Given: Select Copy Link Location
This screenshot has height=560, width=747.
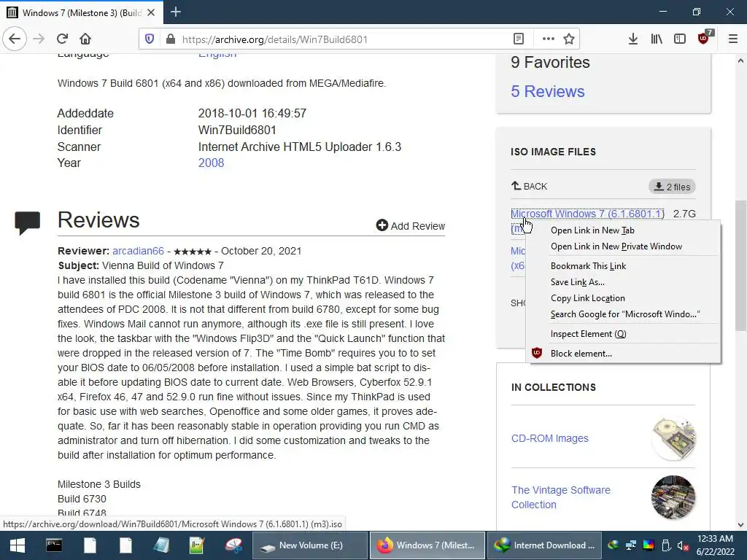Looking at the screenshot, I should pos(588,298).
